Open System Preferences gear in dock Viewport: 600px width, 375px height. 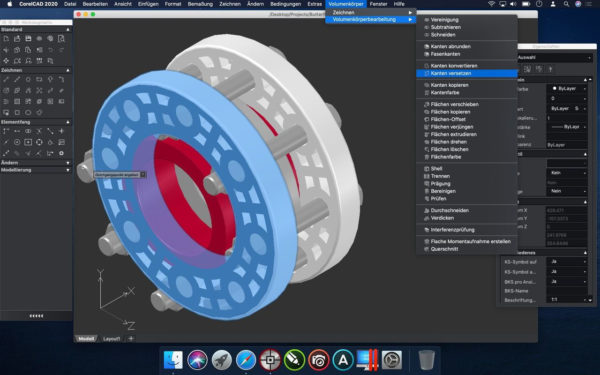tap(392, 360)
